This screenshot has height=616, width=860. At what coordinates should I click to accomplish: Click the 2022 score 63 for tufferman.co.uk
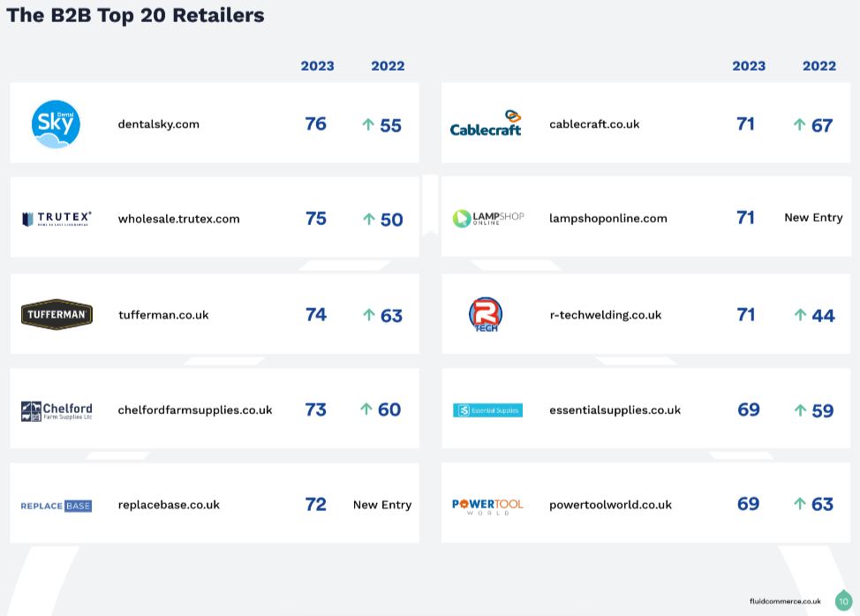tap(392, 316)
